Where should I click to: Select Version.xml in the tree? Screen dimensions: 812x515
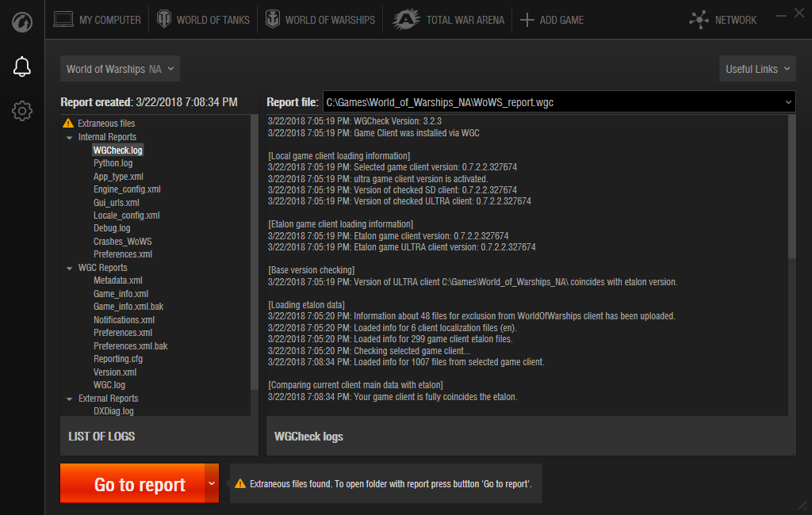click(115, 372)
